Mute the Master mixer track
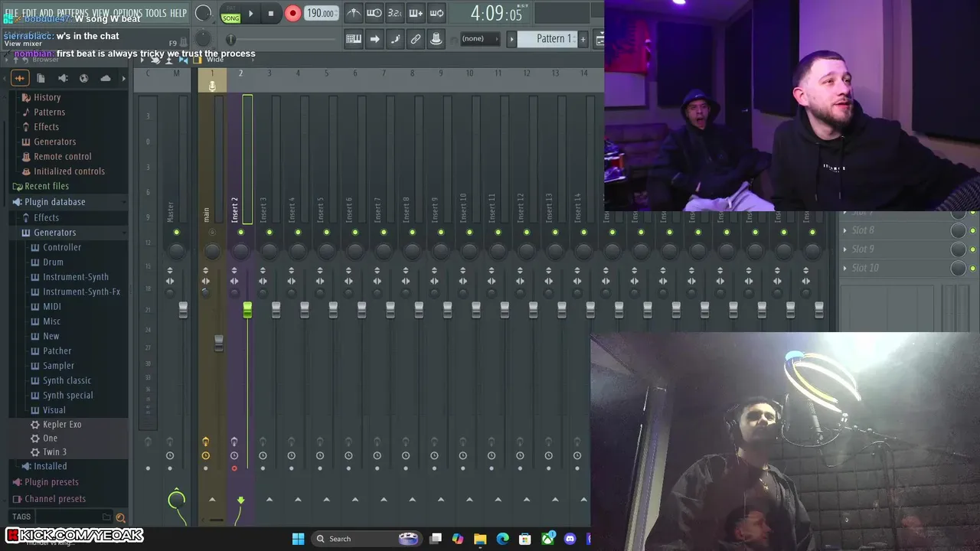This screenshot has width=980, height=551. point(176,232)
